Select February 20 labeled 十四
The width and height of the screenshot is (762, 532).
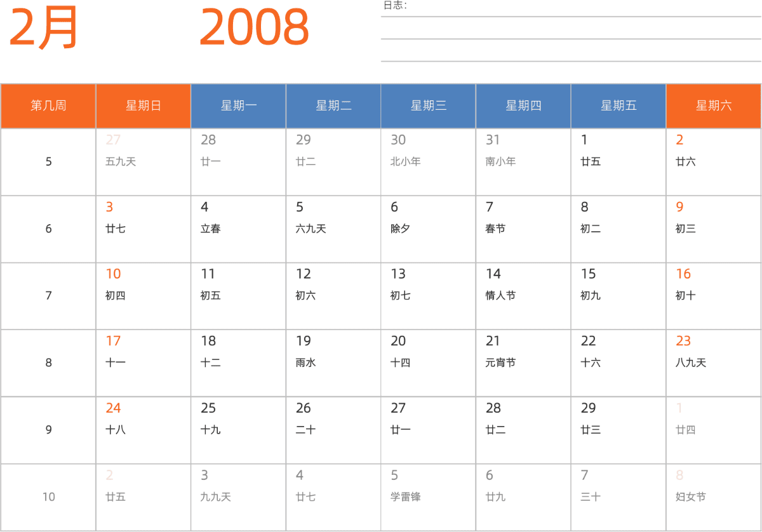click(429, 363)
